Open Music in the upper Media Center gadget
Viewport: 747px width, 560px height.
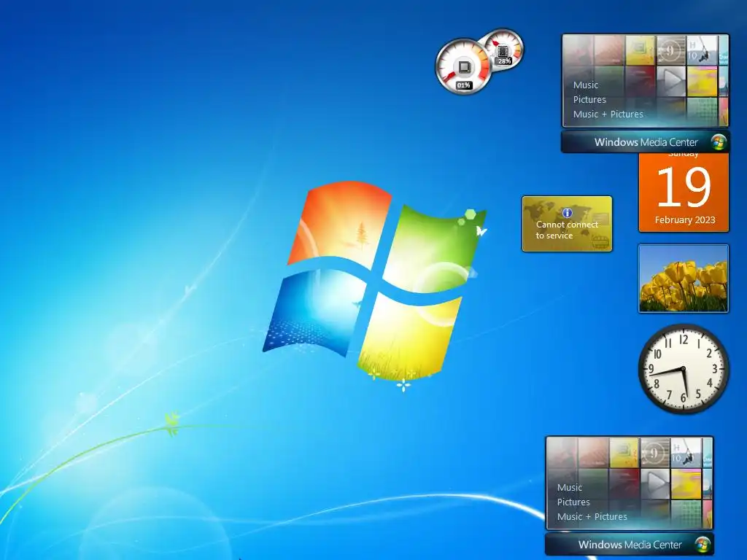point(586,85)
